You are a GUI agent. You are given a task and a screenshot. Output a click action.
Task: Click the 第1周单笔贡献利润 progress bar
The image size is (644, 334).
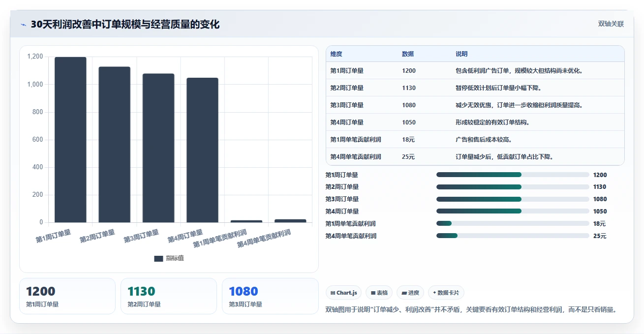(x=513, y=224)
